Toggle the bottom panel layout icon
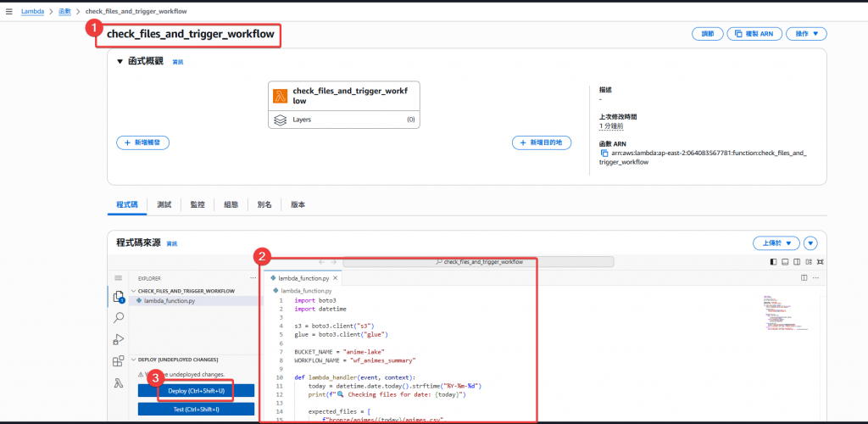868x424 pixels. point(785,262)
